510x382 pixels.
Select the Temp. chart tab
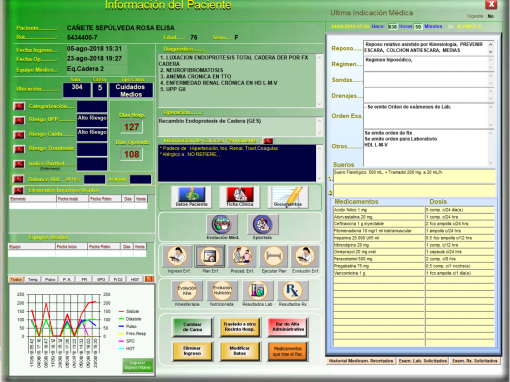coord(33,279)
